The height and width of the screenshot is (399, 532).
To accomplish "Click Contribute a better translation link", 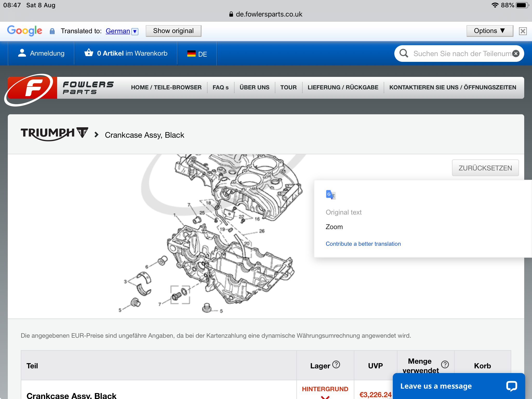I will tap(363, 244).
